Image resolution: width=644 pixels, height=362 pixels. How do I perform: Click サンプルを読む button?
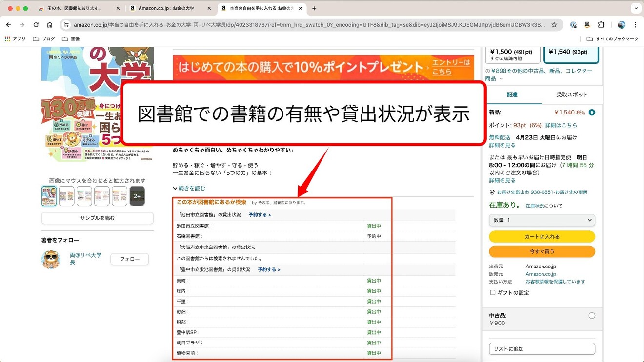(98, 218)
